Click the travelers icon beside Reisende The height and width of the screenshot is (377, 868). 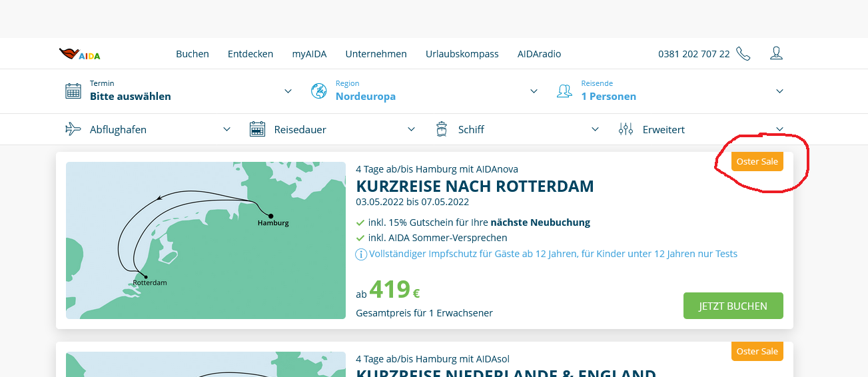point(564,91)
